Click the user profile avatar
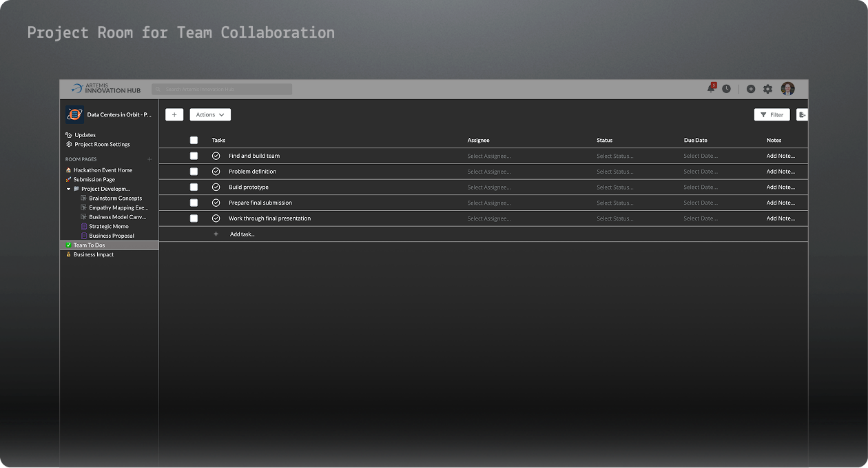Viewport: 868px width, 468px height. point(787,89)
